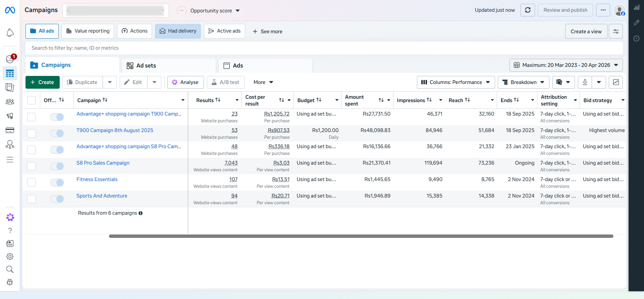Screen dimensions: 644x299
Task: Open notifications bell in sidebar
Action: click(10, 33)
